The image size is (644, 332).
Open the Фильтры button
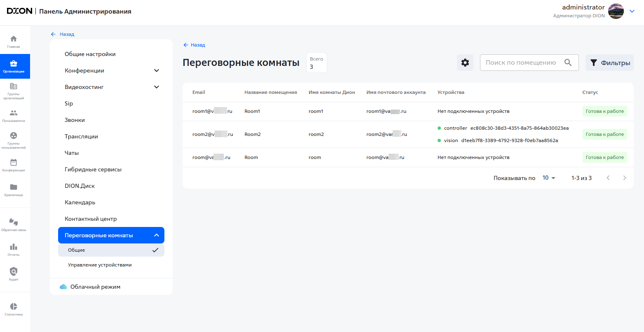pos(609,63)
